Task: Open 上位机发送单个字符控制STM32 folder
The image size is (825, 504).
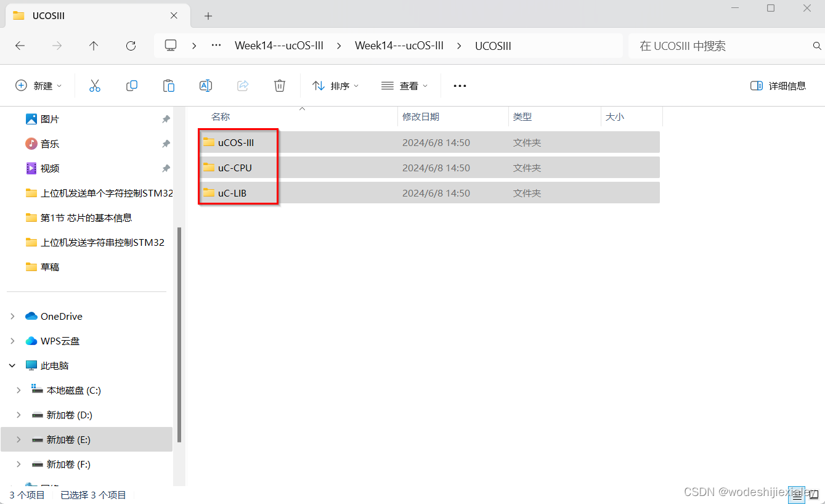Action: [99, 193]
